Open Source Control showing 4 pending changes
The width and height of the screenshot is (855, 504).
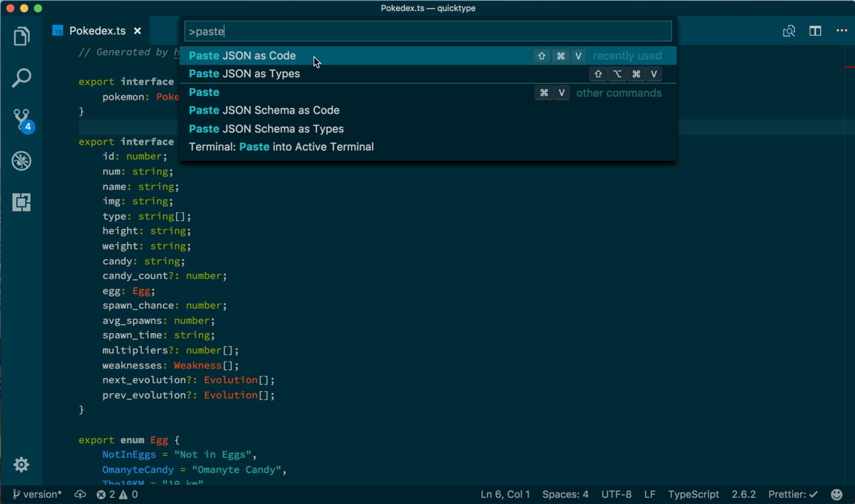tap(21, 120)
